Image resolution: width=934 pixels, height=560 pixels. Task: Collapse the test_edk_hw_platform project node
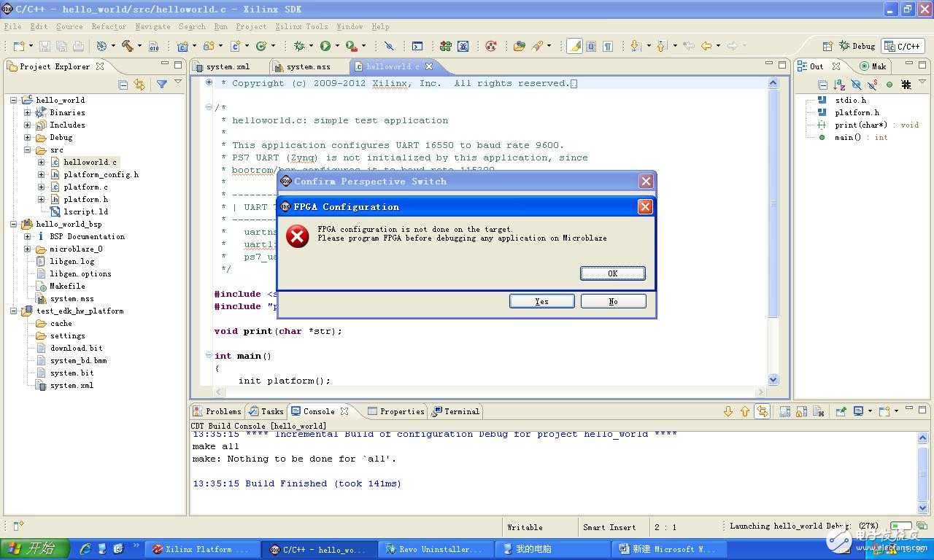(14, 311)
